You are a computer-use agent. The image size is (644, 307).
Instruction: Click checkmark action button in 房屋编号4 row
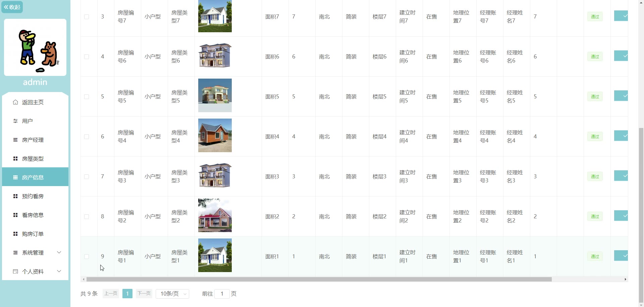621,136
